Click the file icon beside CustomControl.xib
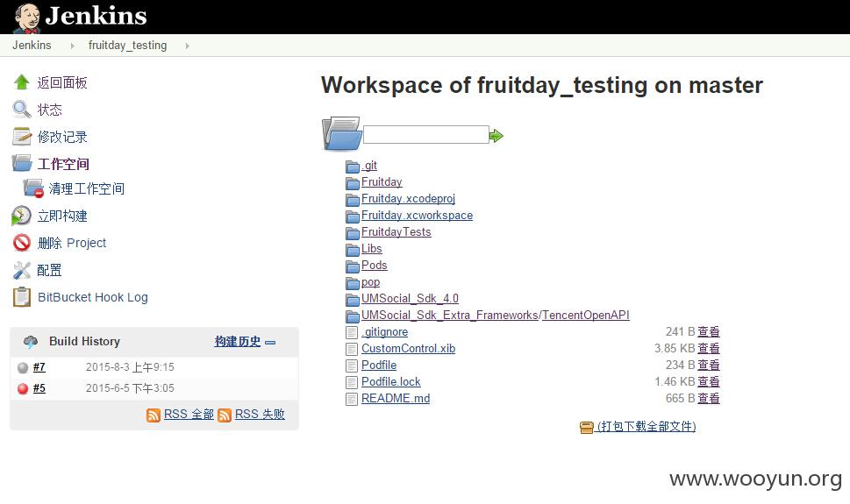This screenshot has height=504, width=850. coord(352,349)
